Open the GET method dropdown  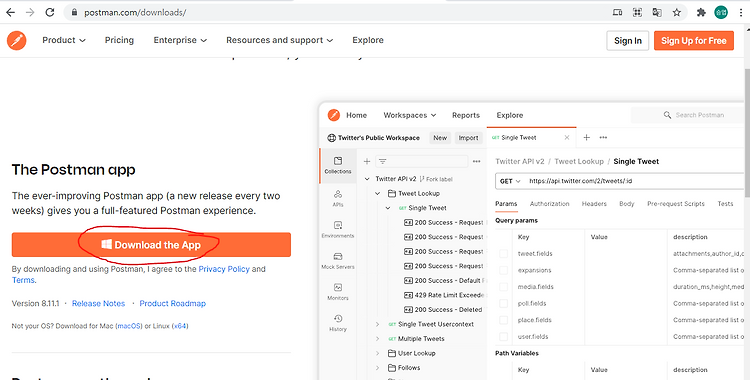click(x=510, y=181)
